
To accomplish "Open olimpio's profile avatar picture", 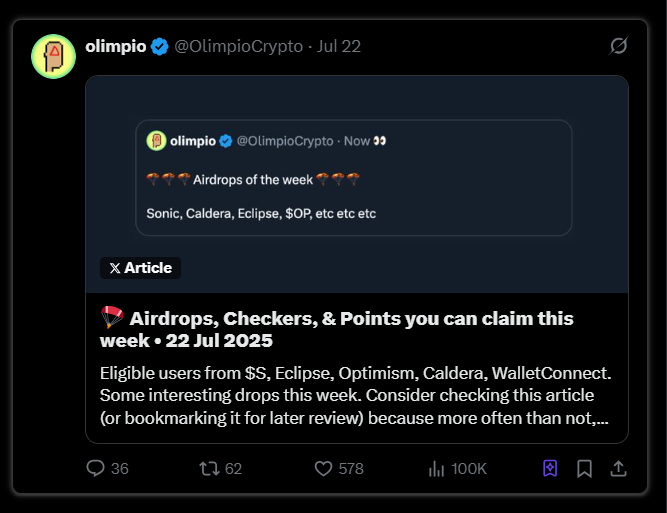I will coord(53,55).
